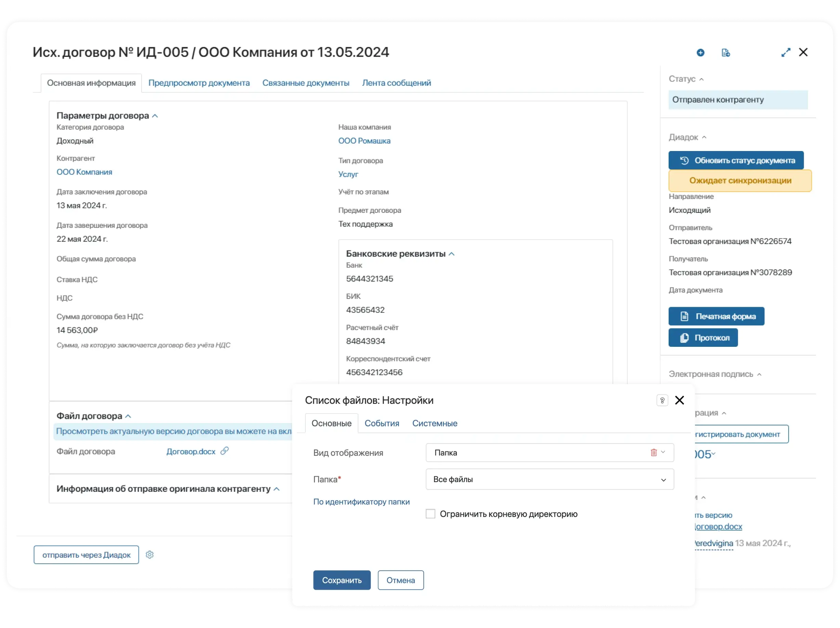The width and height of the screenshot is (840, 628).
Task: Enable Ограничить корневую директорию checkbox
Action: pos(430,514)
